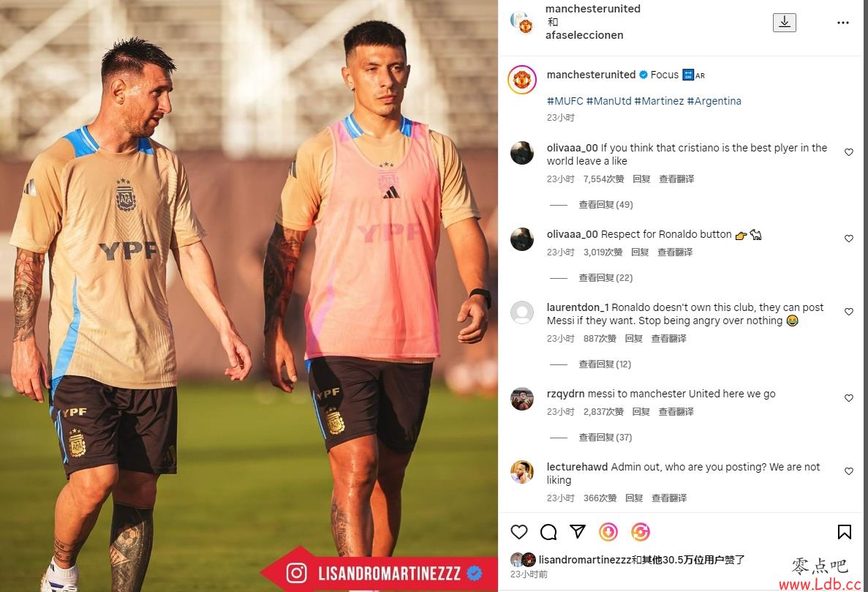Image resolution: width=868 pixels, height=592 pixels.
Task: Expand the 22 replies under Ronaldo button comment
Action: (x=605, y=277)
